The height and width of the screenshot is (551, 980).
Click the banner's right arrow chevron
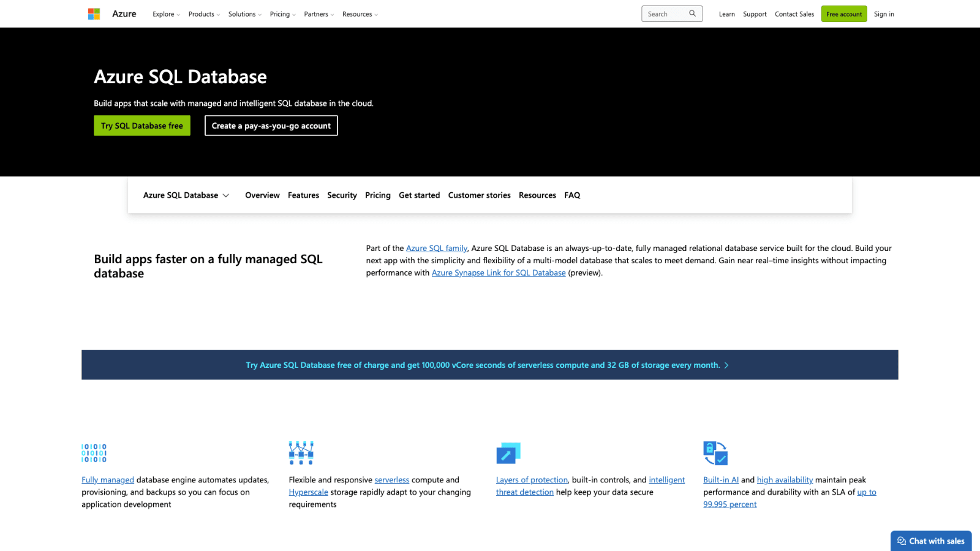pos(726,365)
